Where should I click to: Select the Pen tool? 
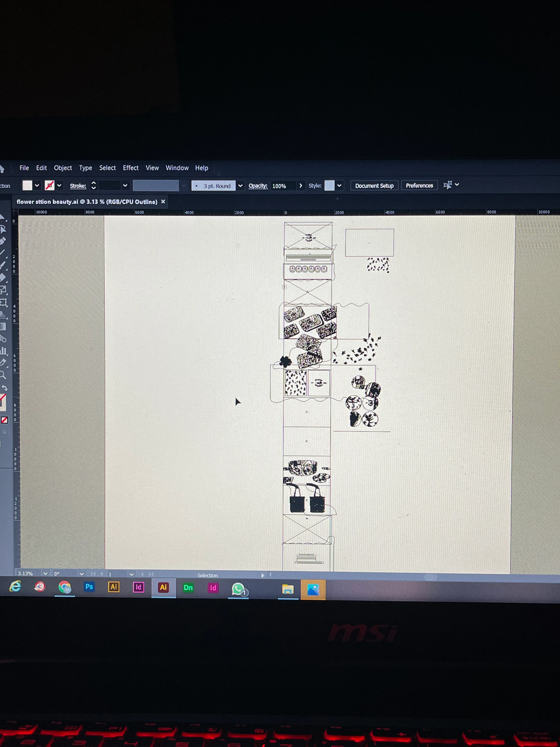tap(3, 241)
